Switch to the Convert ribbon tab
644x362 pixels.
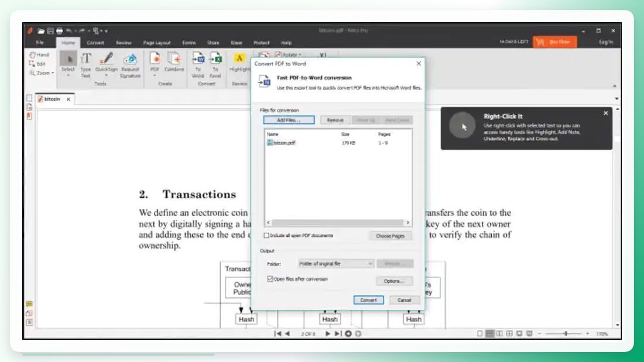95,43
